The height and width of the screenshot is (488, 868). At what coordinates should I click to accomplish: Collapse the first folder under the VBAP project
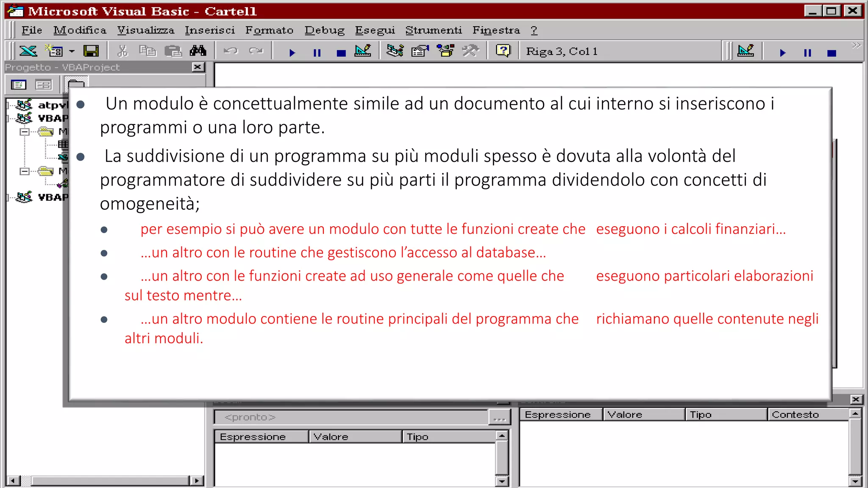25,132
